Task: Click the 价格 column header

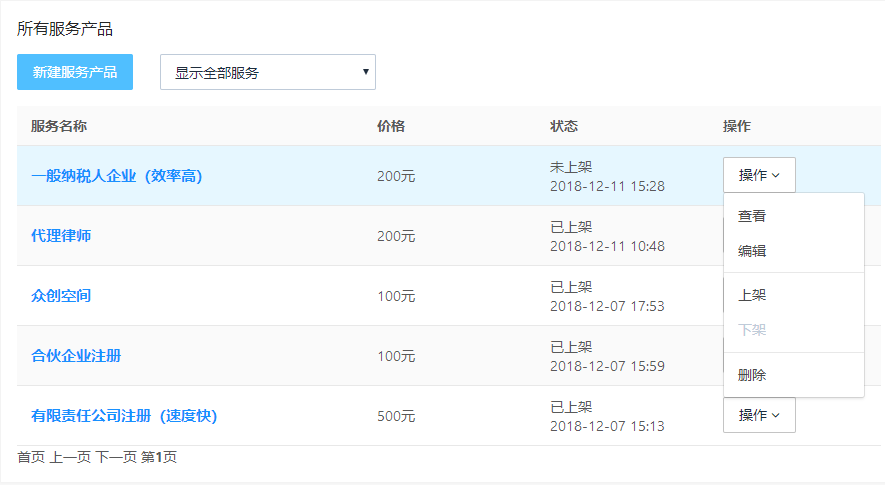Action: pos(391,126)
